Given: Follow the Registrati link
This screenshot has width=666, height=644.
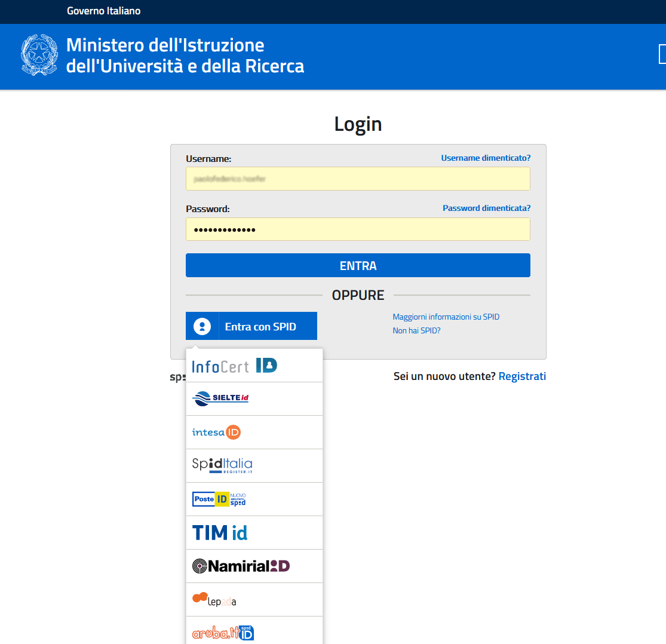Looking at the screenshot, I should pyautogui.click(x=522, y=376).
